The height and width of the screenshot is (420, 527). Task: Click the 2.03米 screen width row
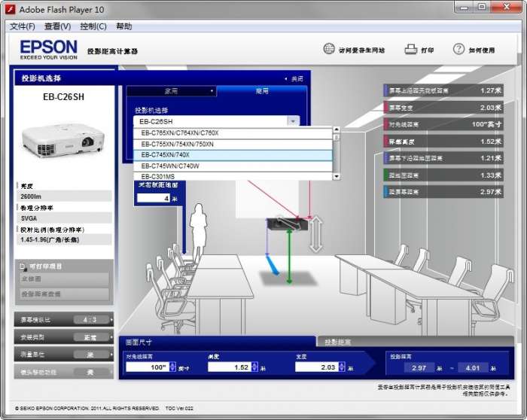(443, 108)
